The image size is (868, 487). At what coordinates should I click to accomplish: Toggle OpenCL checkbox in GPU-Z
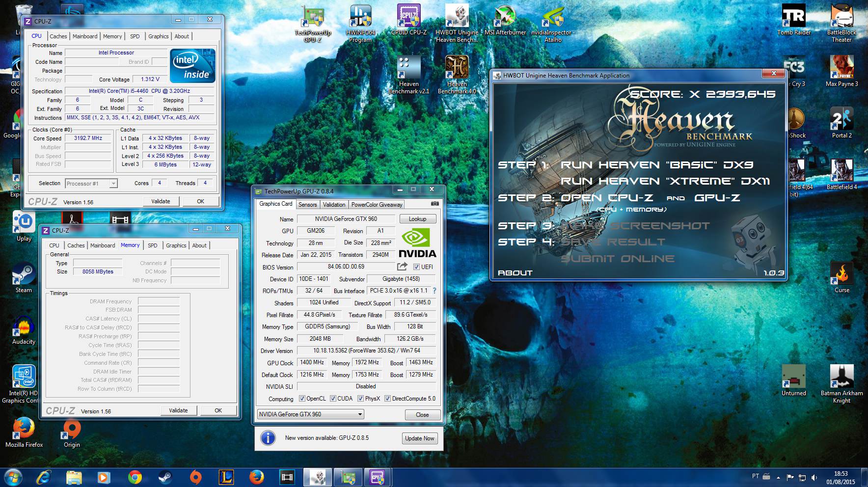(x=302, y=399)
